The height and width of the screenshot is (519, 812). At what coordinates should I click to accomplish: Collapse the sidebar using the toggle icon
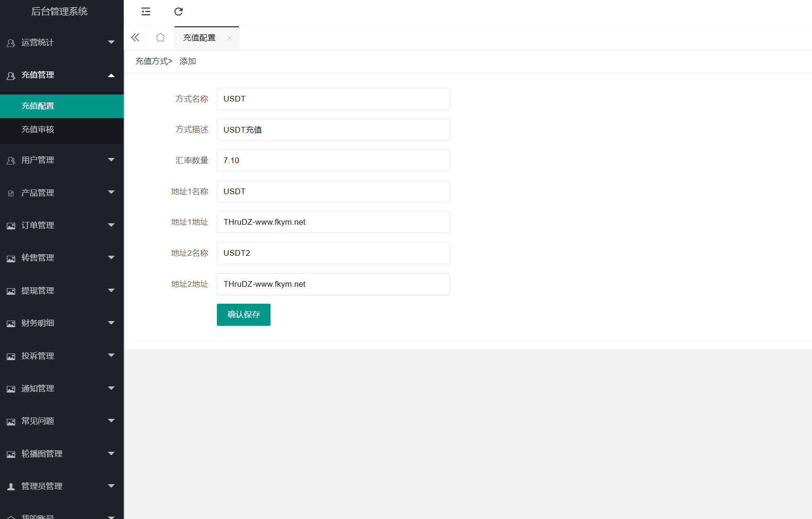[145, 11]
